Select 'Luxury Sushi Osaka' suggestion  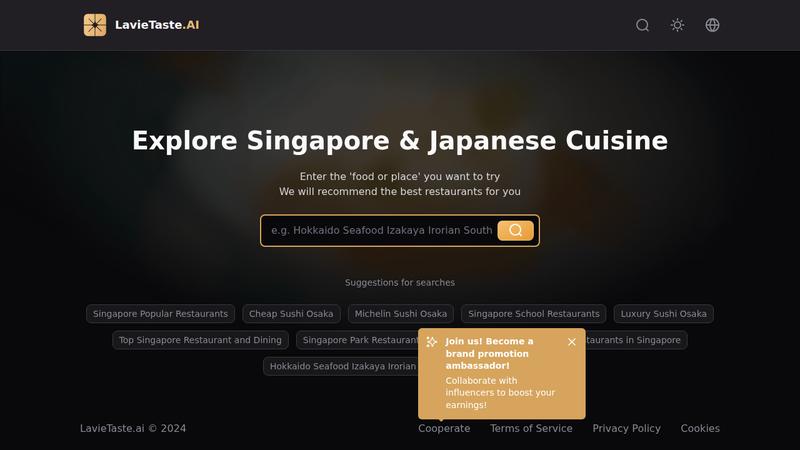(663, 314)
